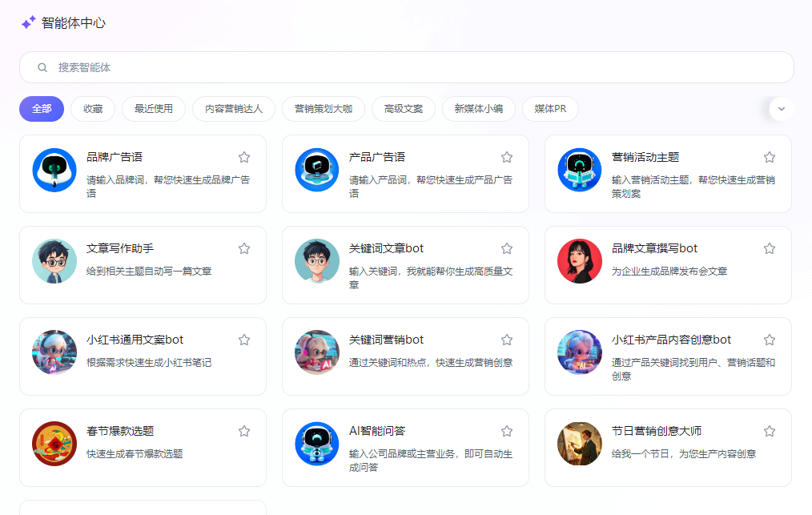Select the 媒体PR category filter
Screen dimensions: 812x515
[x=550, y=109]
